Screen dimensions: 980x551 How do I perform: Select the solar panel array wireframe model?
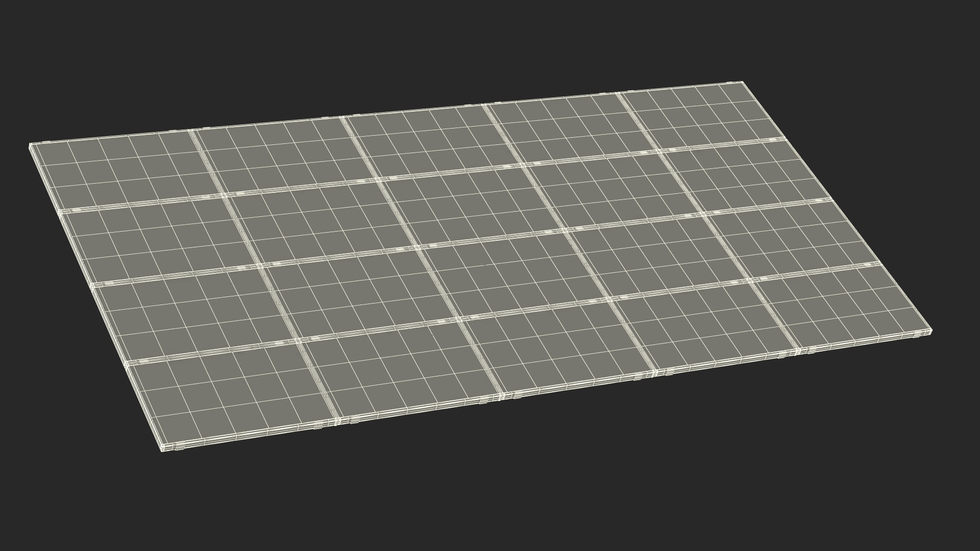tap(480, 265)
